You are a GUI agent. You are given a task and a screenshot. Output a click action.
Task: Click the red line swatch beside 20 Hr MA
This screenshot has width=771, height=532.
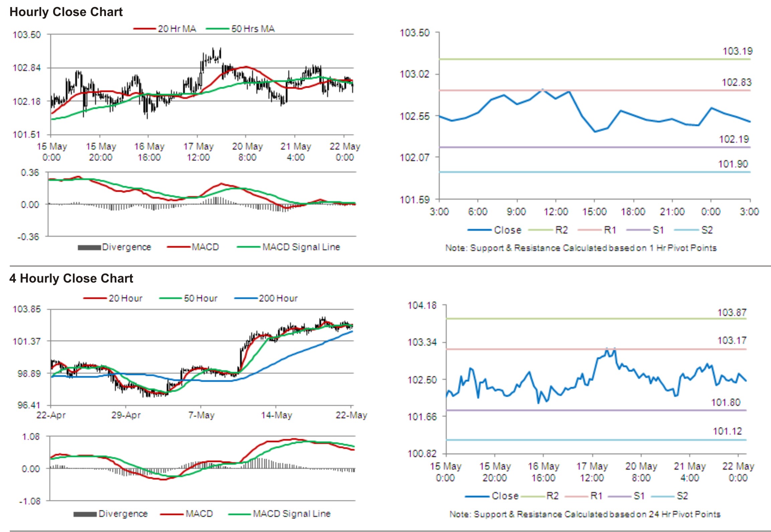click(x=144, y=29)
